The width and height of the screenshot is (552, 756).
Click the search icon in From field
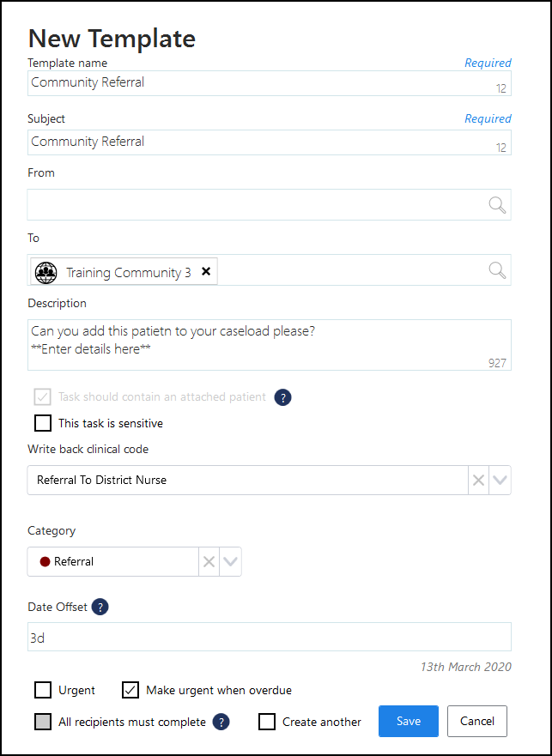pyautogui.click(x=497, y=205)
